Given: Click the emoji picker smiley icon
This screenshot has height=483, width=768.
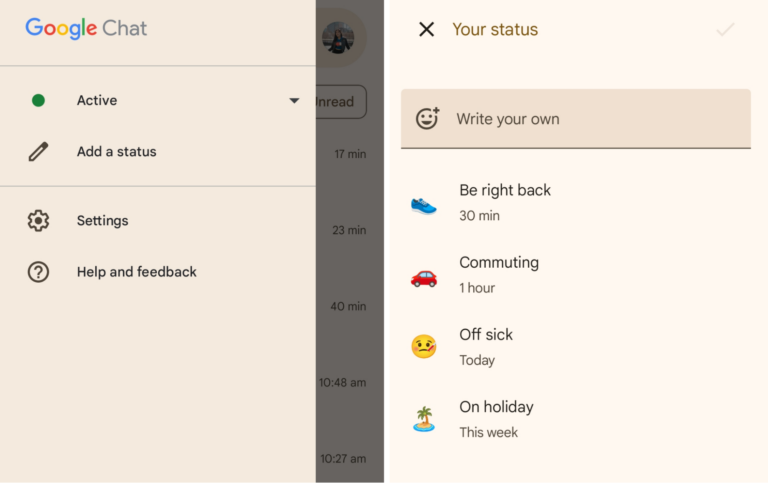Looking at the screenshot, I should (x=427, y=119).
